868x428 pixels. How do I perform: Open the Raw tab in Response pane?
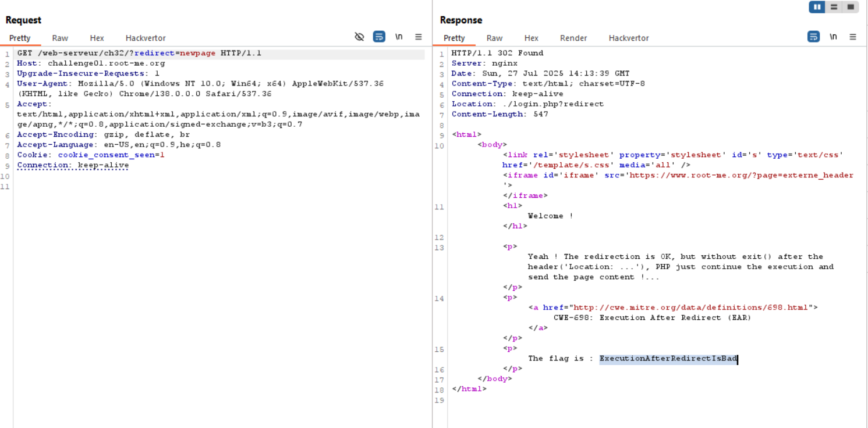pyautogui.click(x=494, y=38)
